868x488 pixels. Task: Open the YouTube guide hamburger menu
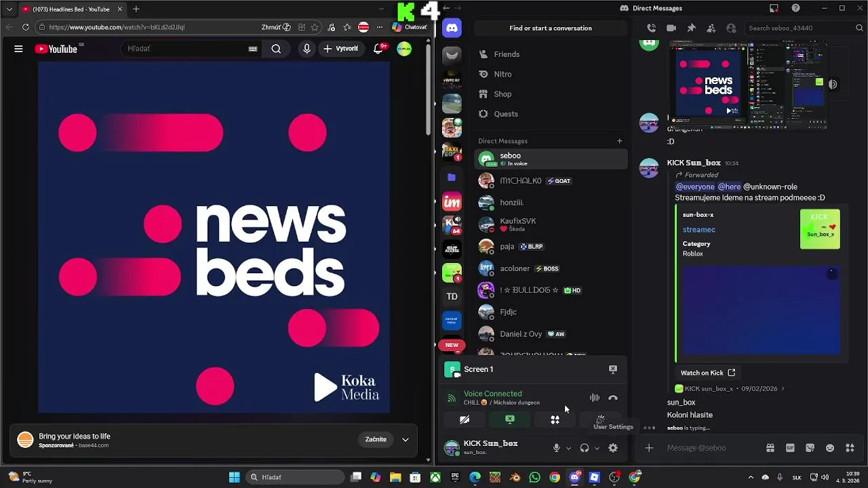[x=18, y=49]
